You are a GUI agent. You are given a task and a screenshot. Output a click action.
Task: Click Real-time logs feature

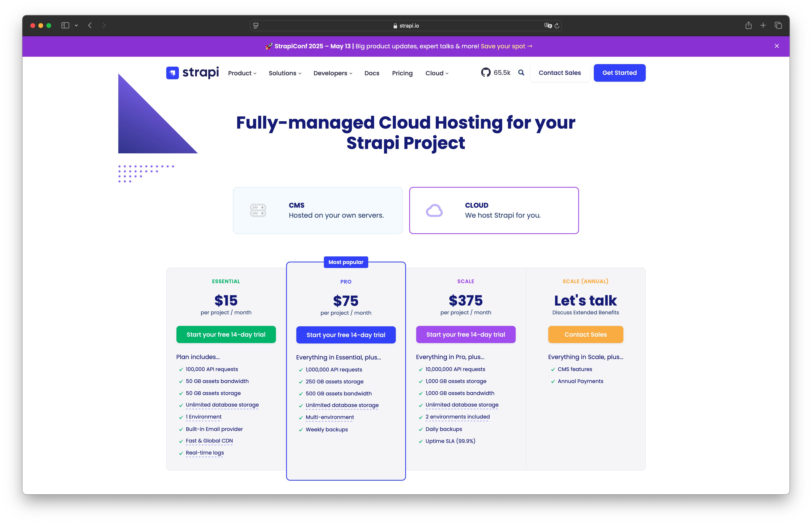tap(205, 453)
